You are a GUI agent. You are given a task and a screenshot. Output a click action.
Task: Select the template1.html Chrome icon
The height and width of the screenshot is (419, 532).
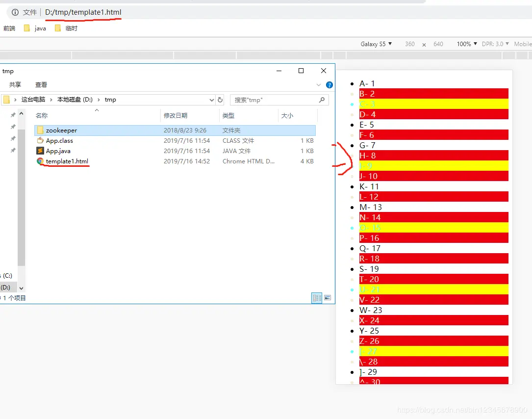click(40, 161)
